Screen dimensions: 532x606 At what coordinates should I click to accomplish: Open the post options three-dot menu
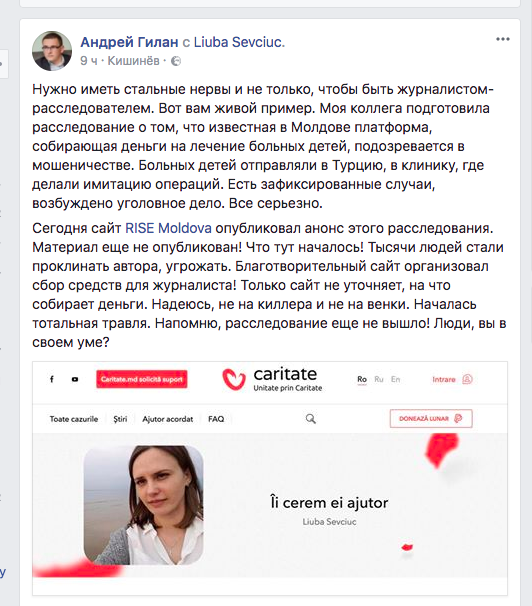tap(503, 39)
